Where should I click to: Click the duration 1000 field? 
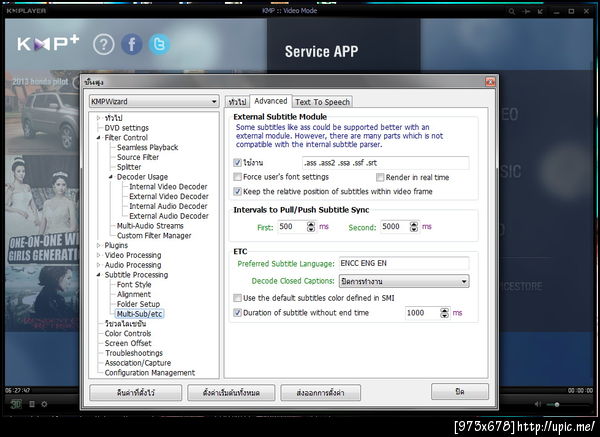(x=422, y=313)
